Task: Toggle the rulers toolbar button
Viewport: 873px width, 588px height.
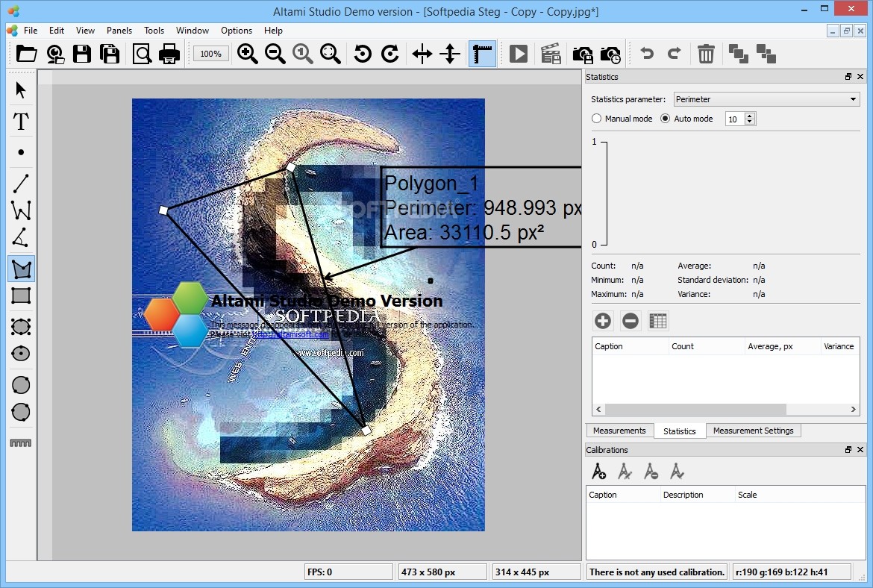Action: point(482,54)
